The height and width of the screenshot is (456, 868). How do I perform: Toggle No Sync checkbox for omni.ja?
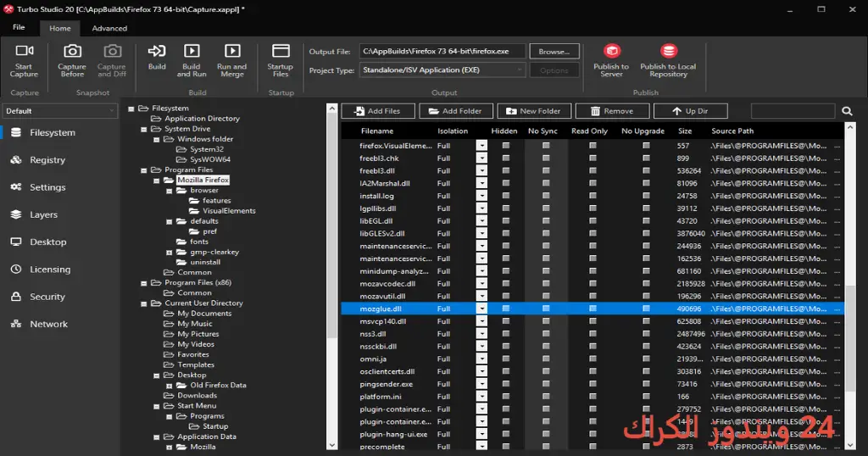point(546,359)
